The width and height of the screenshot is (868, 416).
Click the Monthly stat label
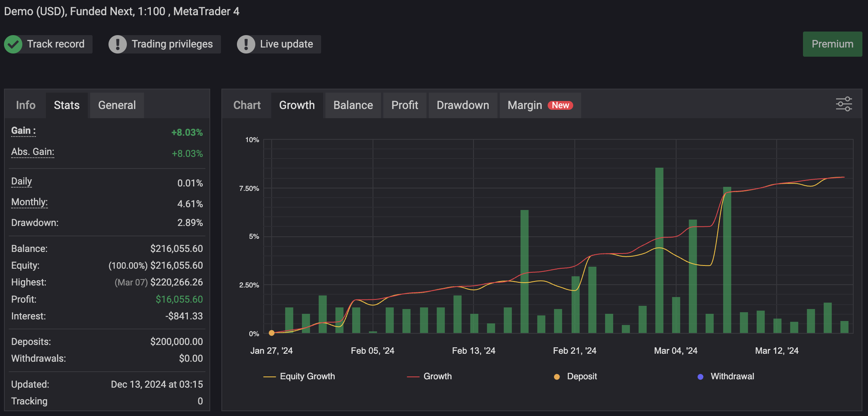point(30,202)
